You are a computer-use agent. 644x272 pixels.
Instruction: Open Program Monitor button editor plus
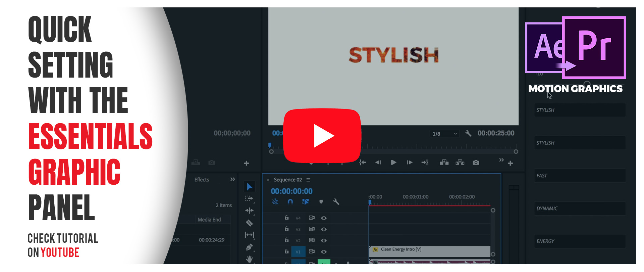pyautogui.click(x=510, y=163)
